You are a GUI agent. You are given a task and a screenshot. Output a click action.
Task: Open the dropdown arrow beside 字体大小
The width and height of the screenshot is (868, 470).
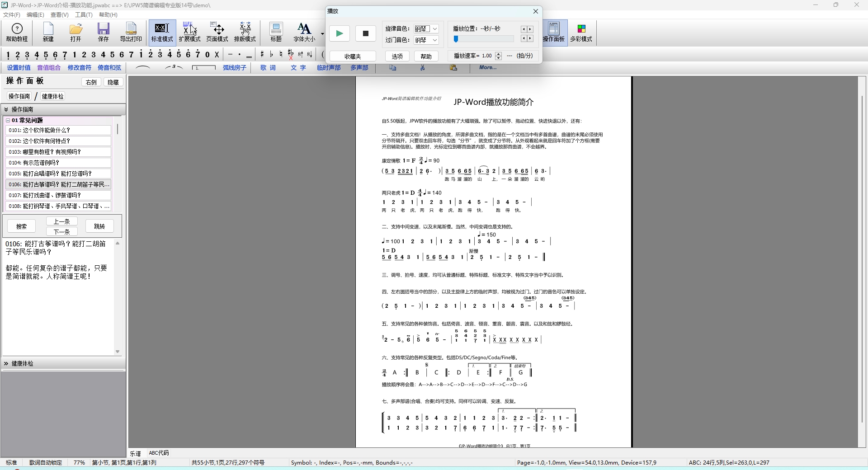coord(322,33)
